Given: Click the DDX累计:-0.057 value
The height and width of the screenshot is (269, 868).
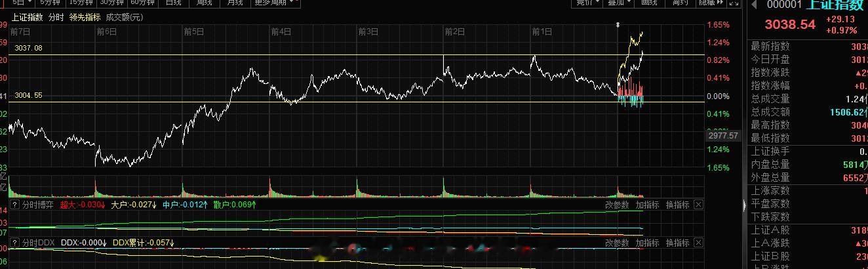Looking at the screenshot, I should pyautogui.click(x=144, y=243).
